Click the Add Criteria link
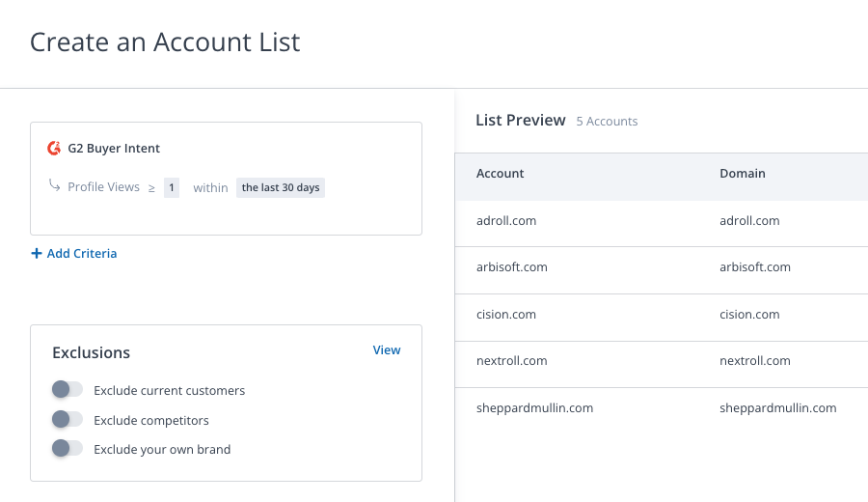868x502 pixels. pyautogui.click(x=82, y=254)
